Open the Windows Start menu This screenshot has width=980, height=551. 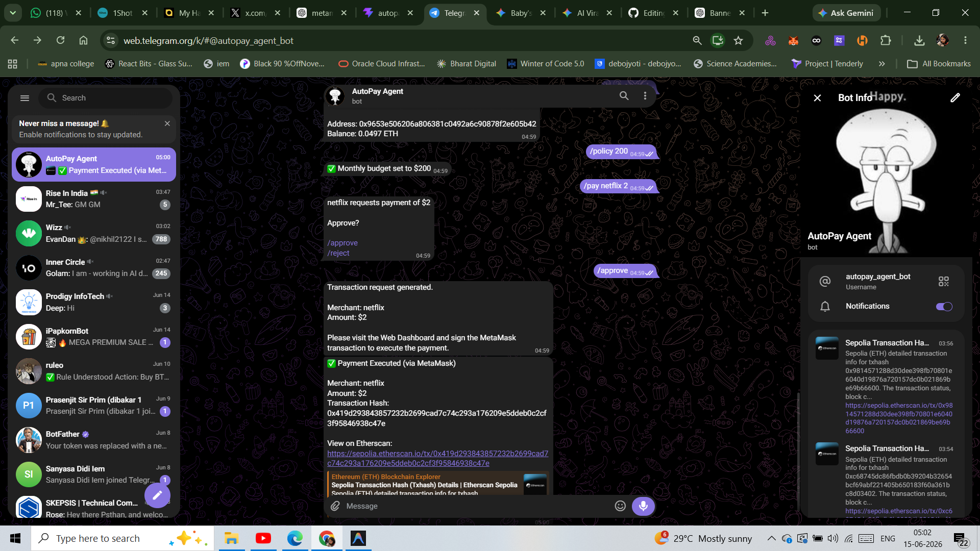(15, 538)
